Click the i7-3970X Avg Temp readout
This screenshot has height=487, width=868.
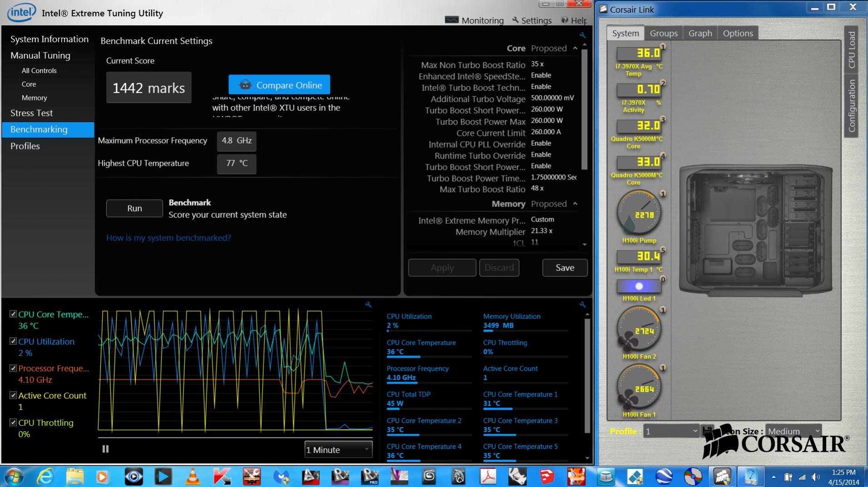[639, 54]
